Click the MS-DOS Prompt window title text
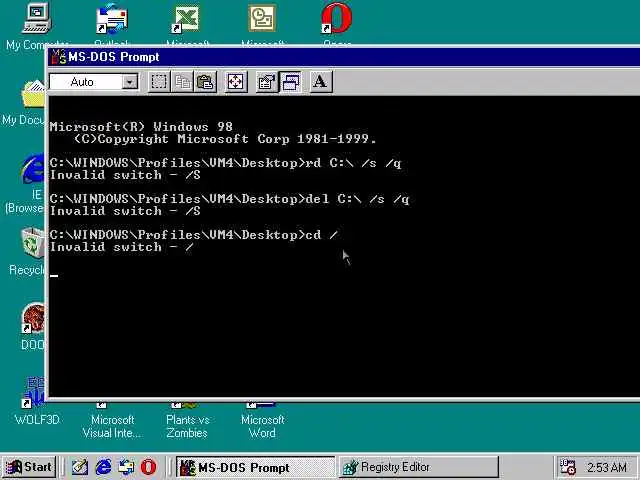640x480 pixels. click(x=113, y=57)
